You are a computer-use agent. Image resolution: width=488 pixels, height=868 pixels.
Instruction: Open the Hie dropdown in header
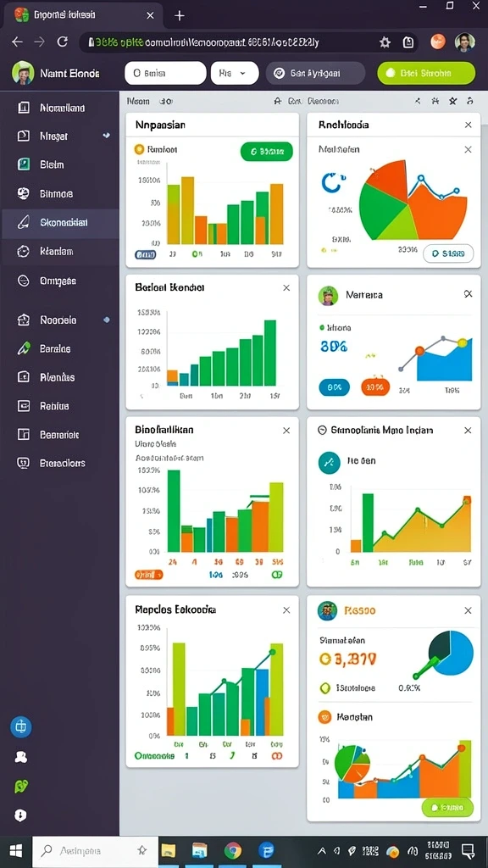(235, 73)
